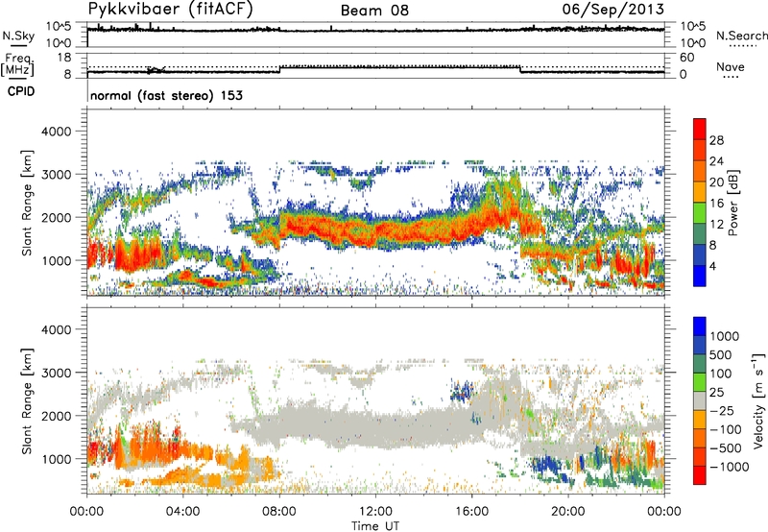Click the '04:00' time axis label
Image resolution: width=768 pixels, height=532 pixels.
182,512
